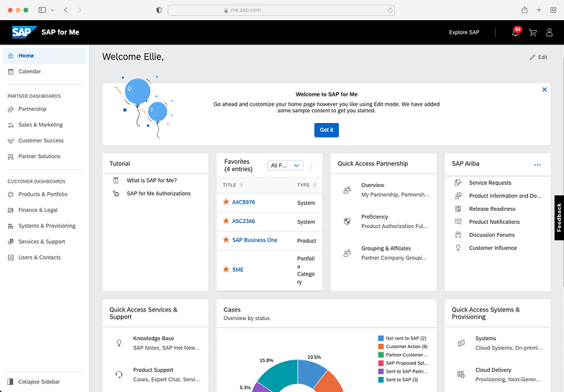Click browser share icon

(x=524, y=10)
